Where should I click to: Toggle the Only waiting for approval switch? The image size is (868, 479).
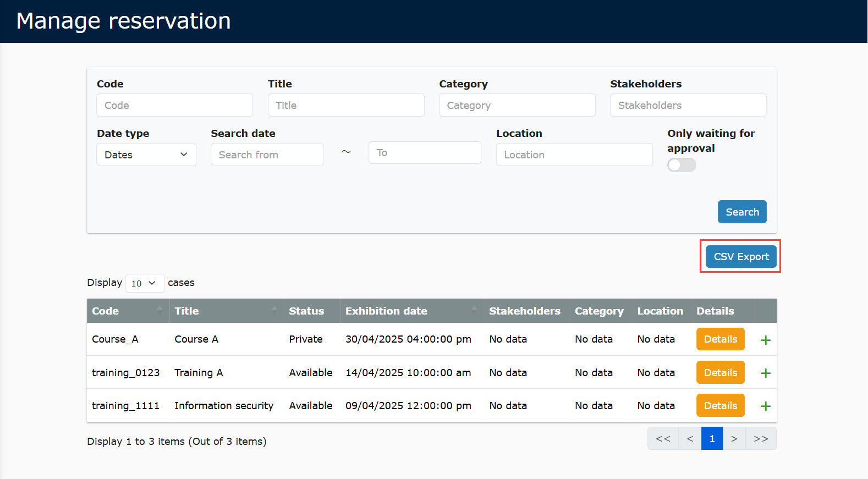(682, 165)
